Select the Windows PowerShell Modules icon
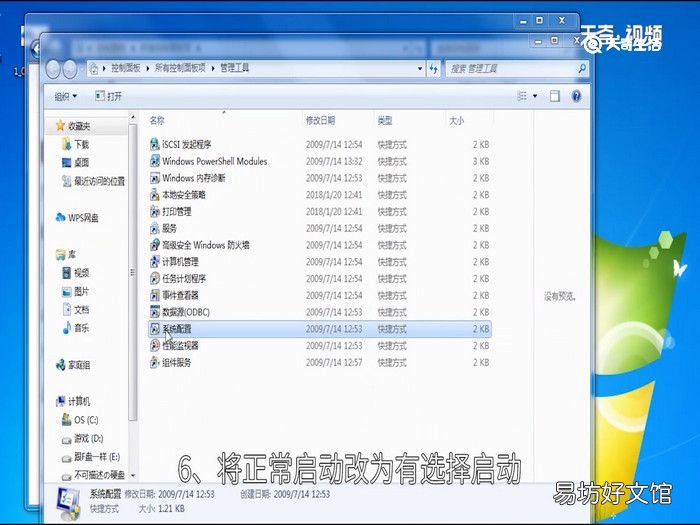 [154, 161]
